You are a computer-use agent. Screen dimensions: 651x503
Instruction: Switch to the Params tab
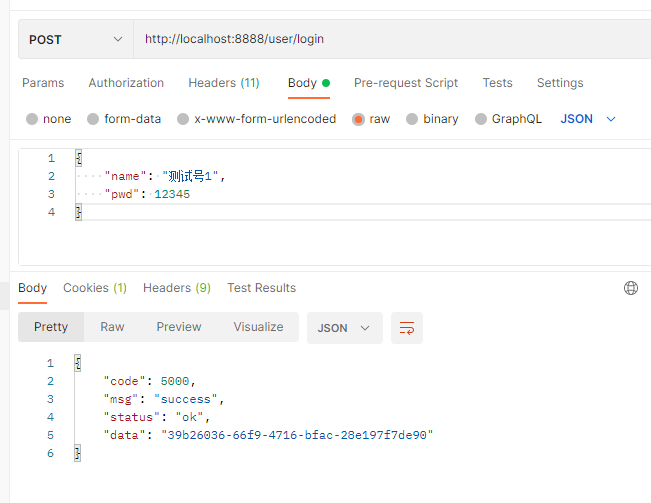[43, 83]
